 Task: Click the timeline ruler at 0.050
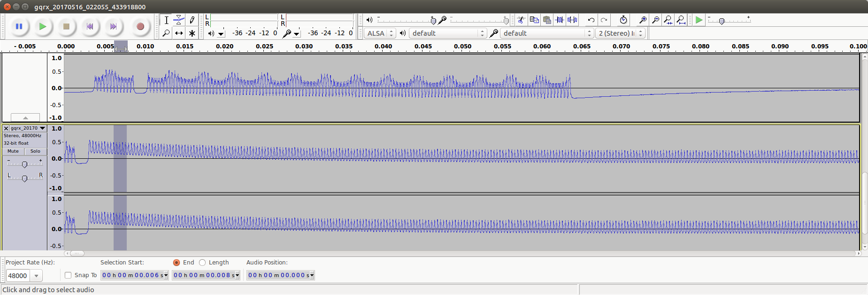[x=463, y=47]
